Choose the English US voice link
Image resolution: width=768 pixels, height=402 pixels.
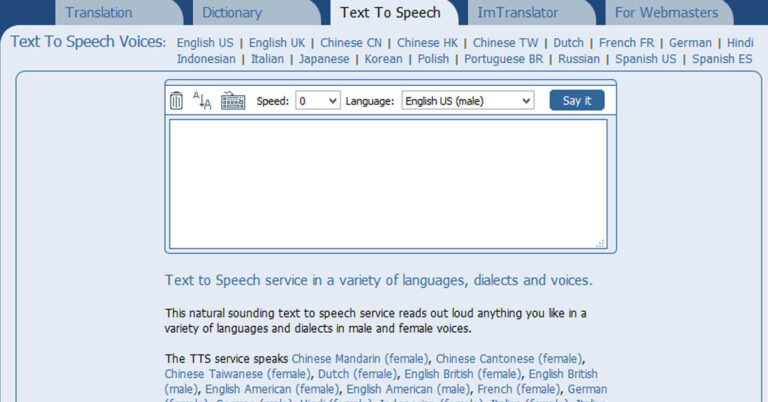click(205, 43)
